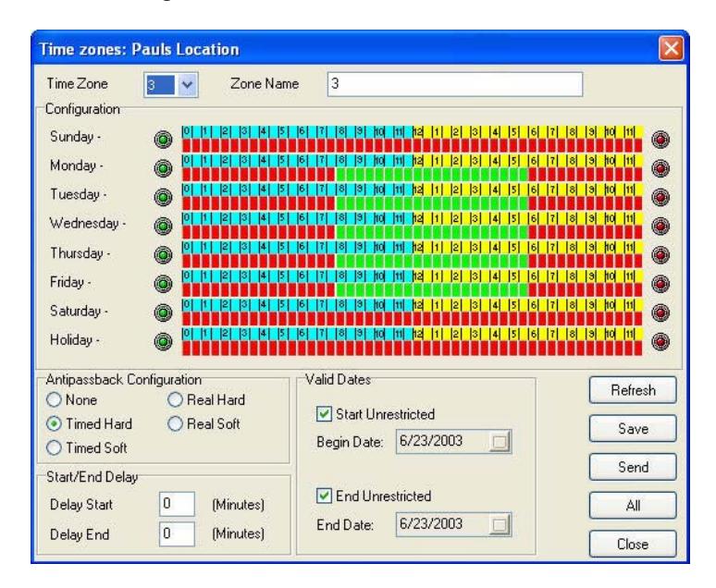
Task: Click the Delay End minutes field
Action: [177, 533]
